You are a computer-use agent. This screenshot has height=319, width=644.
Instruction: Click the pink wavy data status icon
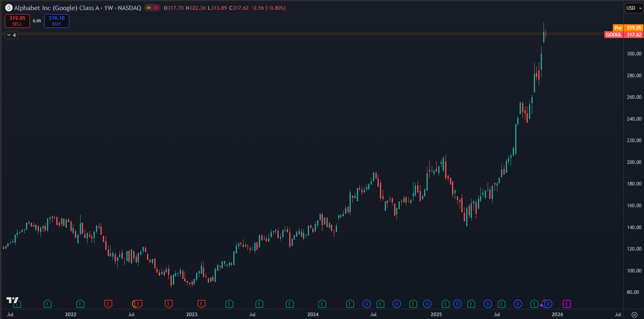156,8
